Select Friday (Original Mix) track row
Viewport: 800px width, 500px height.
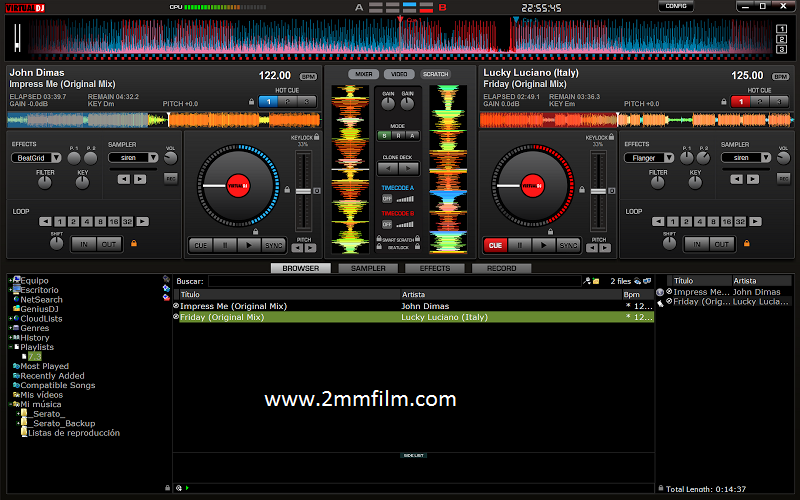(x=413, y=317)
